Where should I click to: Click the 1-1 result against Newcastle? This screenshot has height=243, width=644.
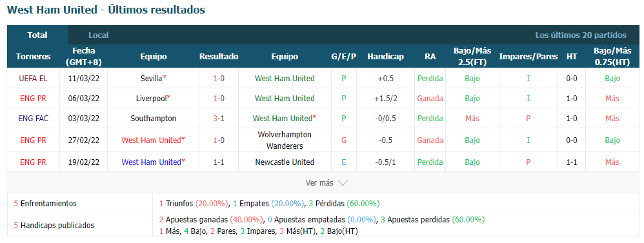219,162
